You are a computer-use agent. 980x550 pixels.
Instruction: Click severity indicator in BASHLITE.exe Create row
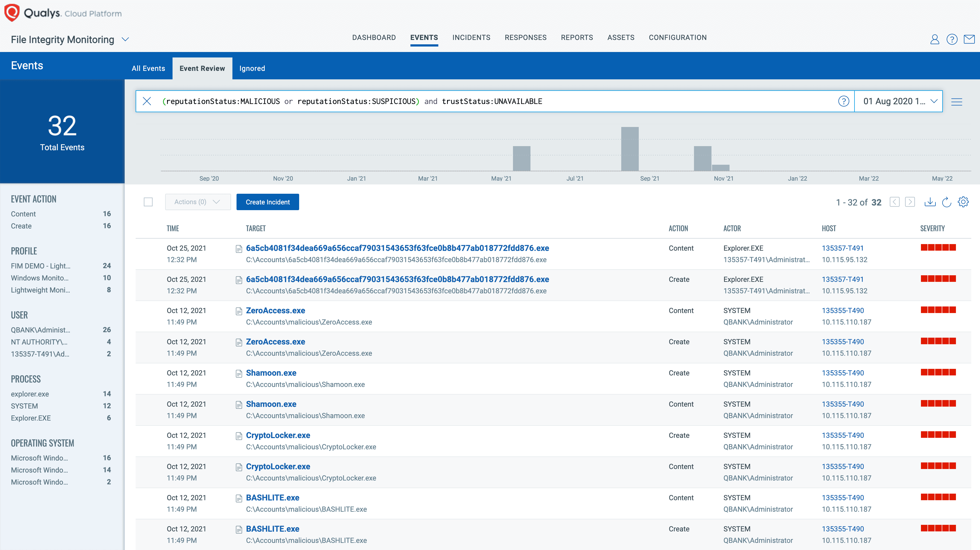pos(938,529)
